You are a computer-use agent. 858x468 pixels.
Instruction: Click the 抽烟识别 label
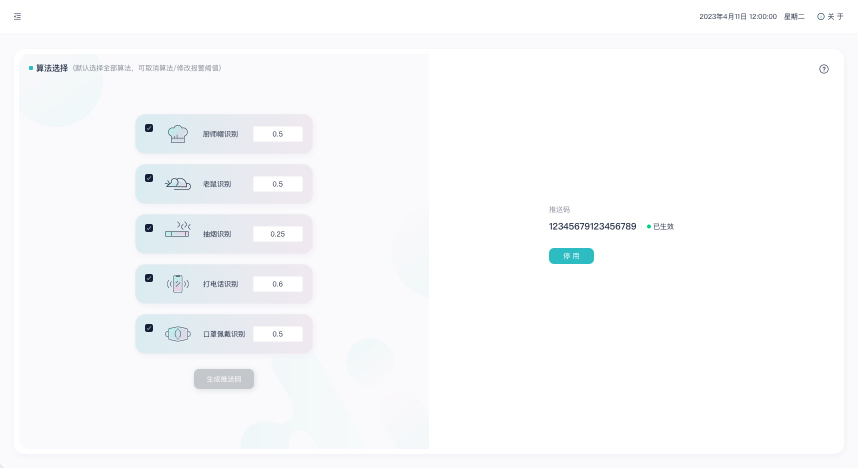(x=217, y=234)
